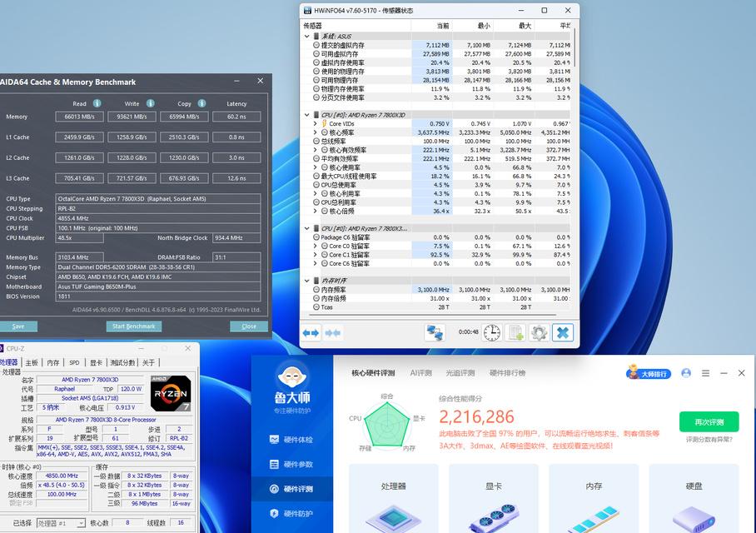The image size is (756, 533).
Task: Open HWiNFO sensor settings gear icon
Action: pos(539,333)
